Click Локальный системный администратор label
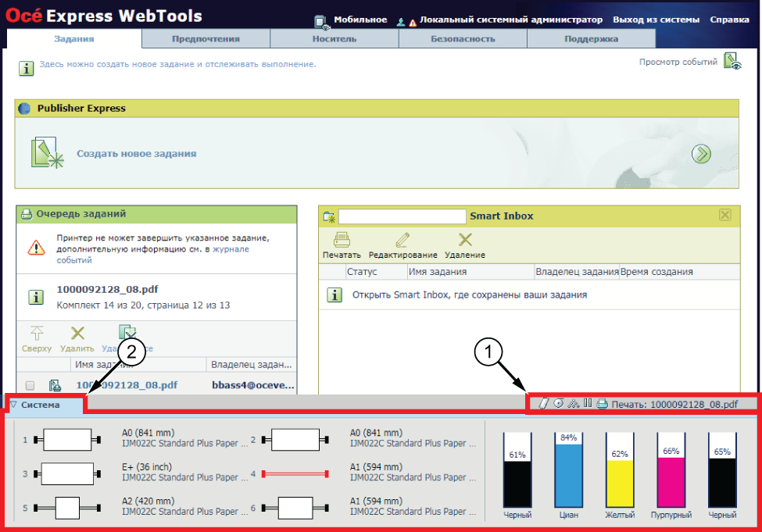Viewport: 762px width, 532px height. click(511, 20)
